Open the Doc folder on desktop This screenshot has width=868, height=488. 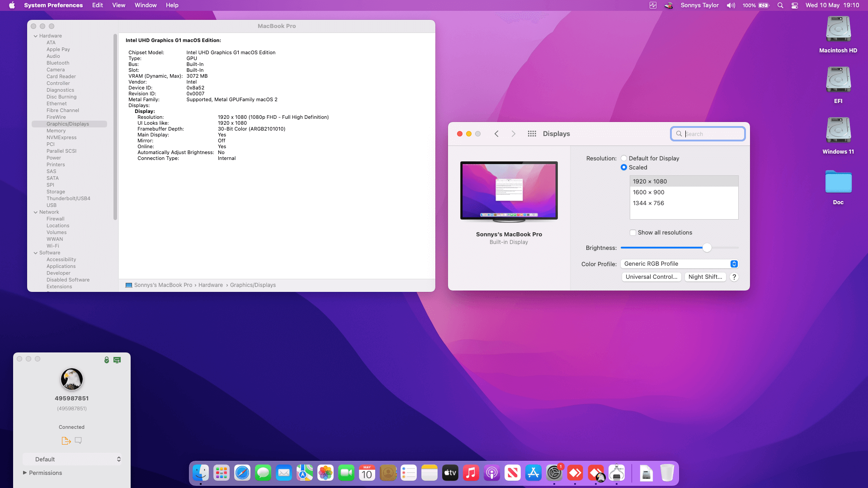[838, 182]
